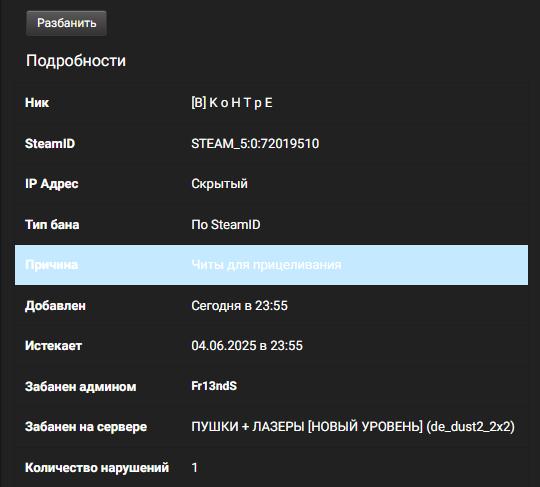Image resolution: width=540 pixels, height=487 pixels.
Task: Click the Добавлен row label
Action: pos(55,305)
